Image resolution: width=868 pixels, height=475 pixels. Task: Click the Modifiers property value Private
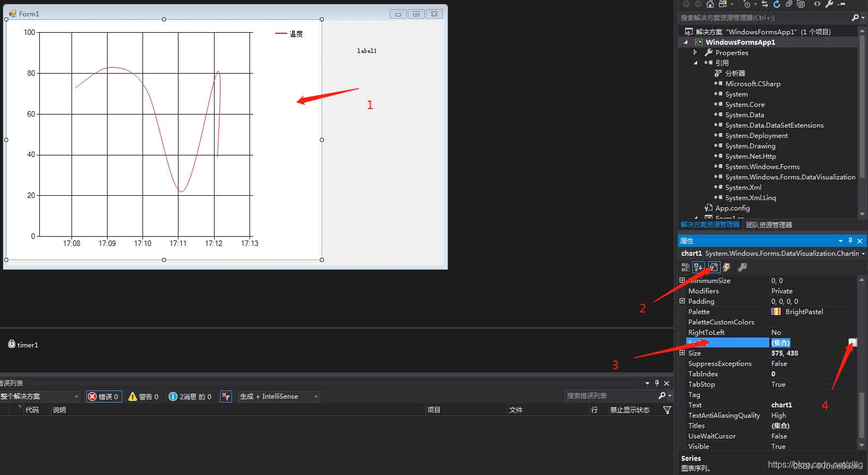click(x=782, y=291)
